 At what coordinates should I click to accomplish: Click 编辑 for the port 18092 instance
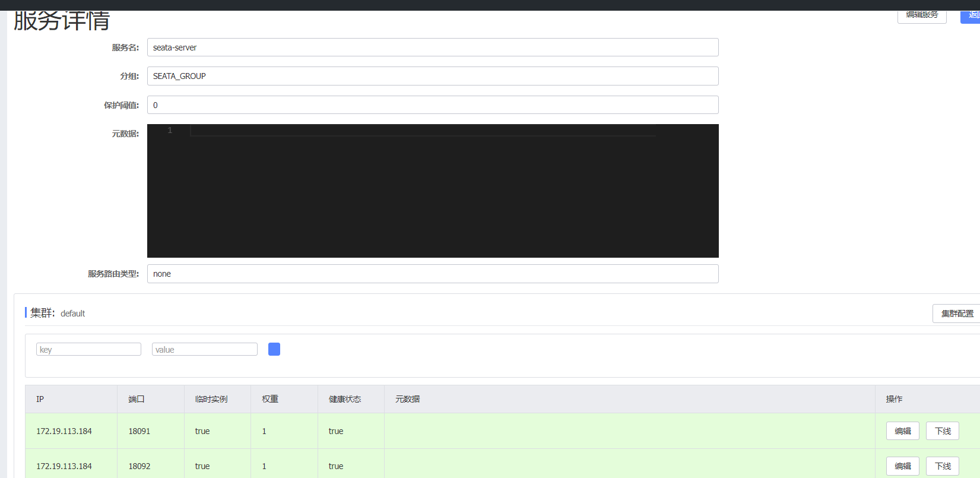point(903,466)
